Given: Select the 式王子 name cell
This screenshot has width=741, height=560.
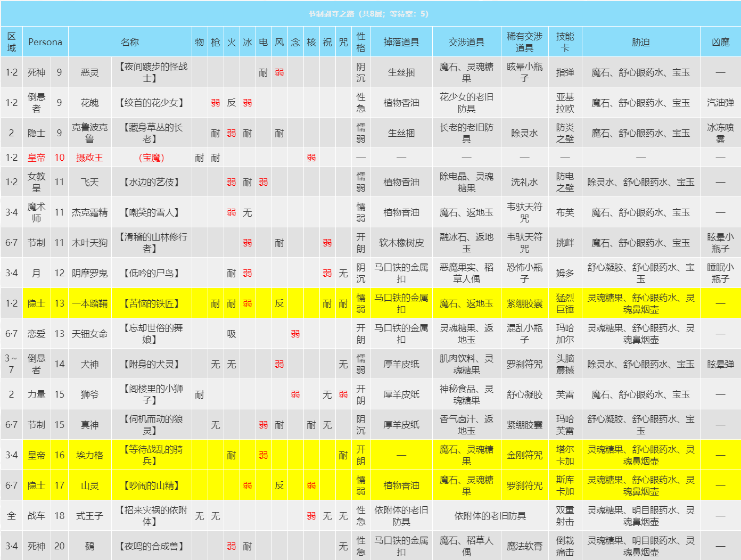Looking at the screenshot, I should (90, 516).
